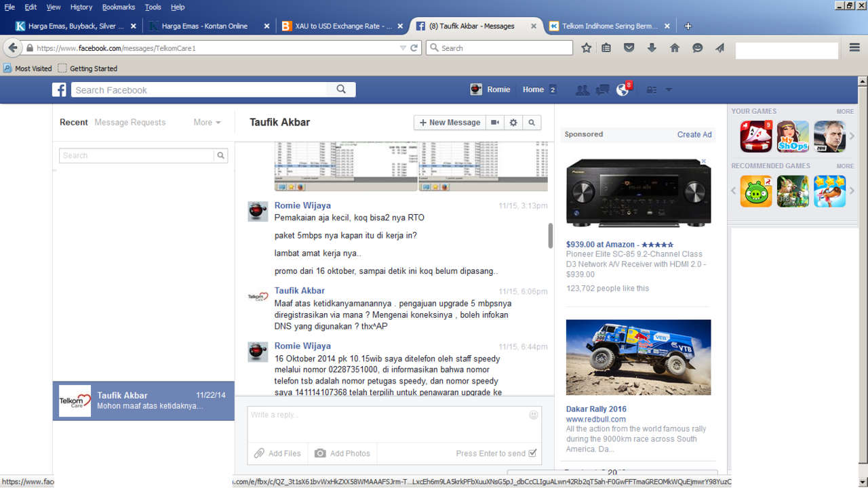Open the notifications globe icon
This screenshot has height=488, width=868.
point(623,89)
